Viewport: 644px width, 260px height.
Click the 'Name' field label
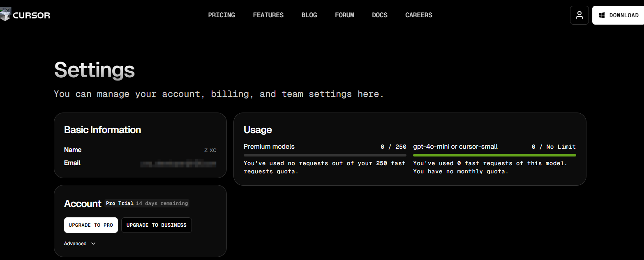[73, 150]
